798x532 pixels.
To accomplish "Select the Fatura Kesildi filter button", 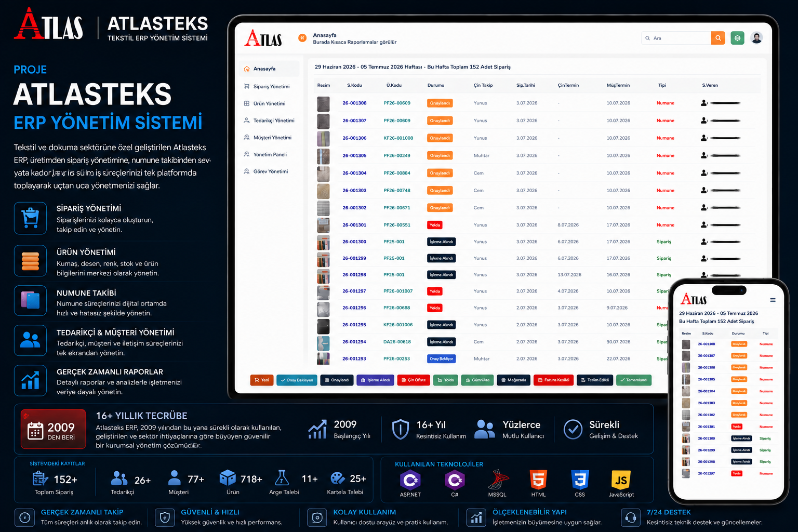I will [553, 380].
